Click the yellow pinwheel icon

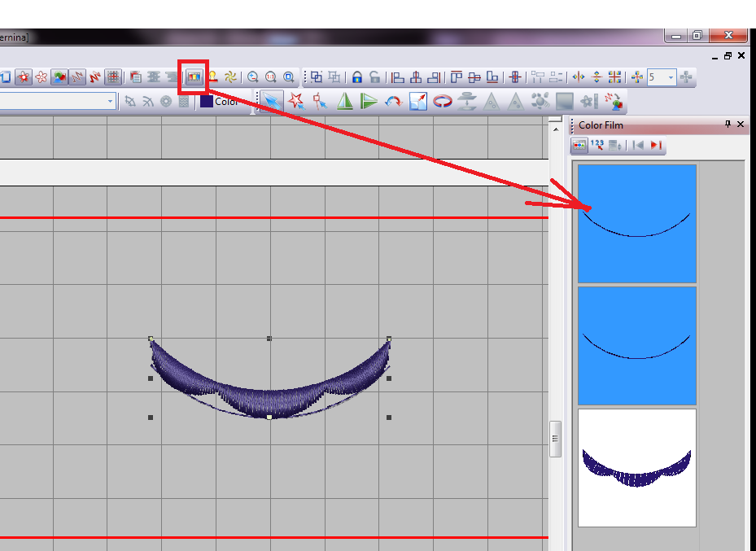(230, 77)
